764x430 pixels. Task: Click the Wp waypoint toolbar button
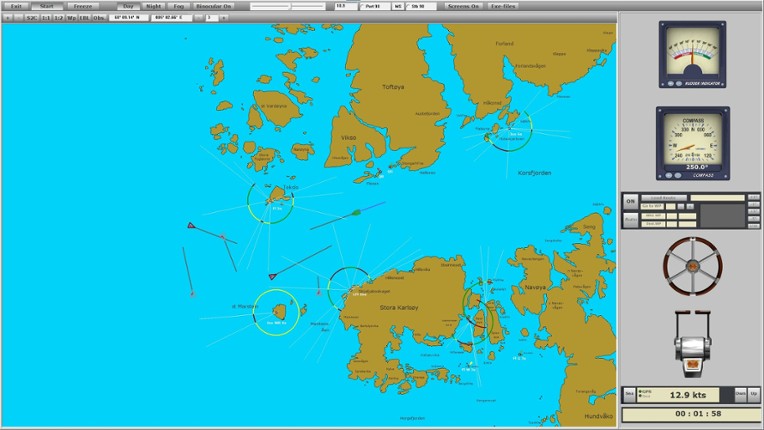pos(72,18)
